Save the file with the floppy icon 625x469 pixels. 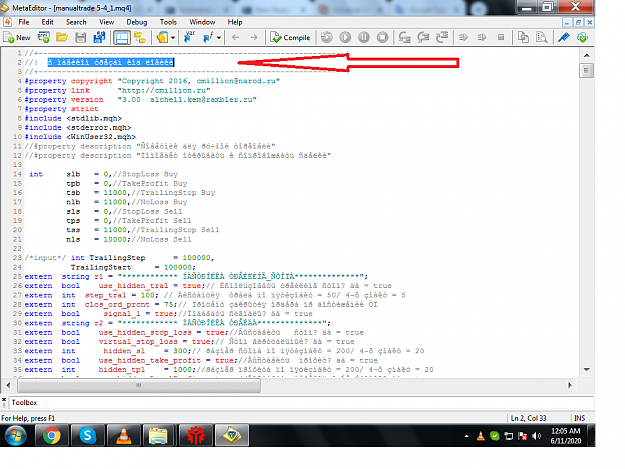pos(81,37)
